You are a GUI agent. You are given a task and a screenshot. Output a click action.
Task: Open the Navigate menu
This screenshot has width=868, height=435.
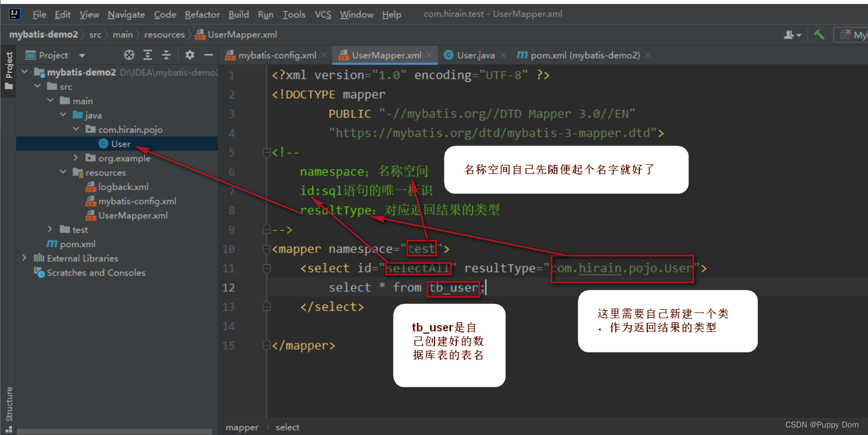click(126, 14)
